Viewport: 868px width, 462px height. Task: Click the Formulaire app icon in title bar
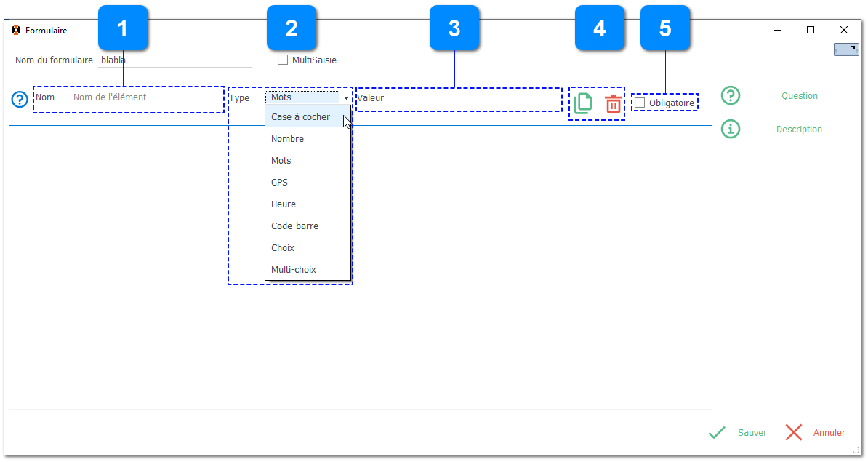pos(16,31)
